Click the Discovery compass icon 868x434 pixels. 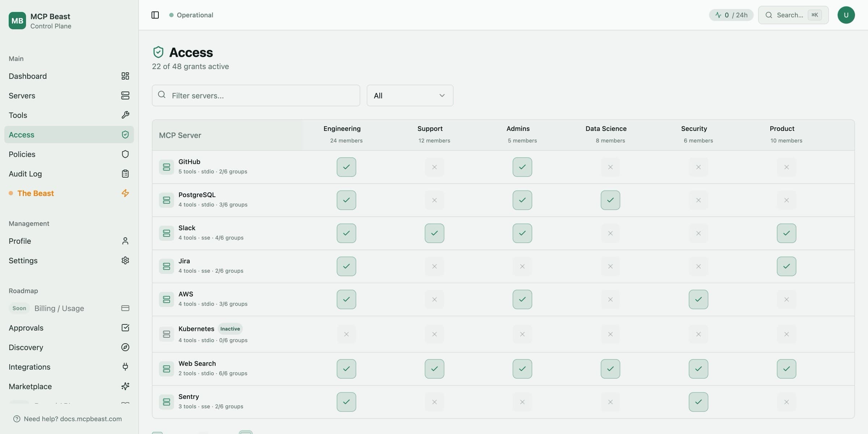pos(125,347)
